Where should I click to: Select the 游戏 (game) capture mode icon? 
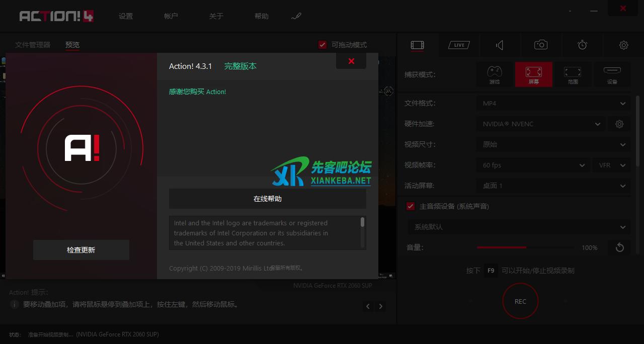point(494,74)
